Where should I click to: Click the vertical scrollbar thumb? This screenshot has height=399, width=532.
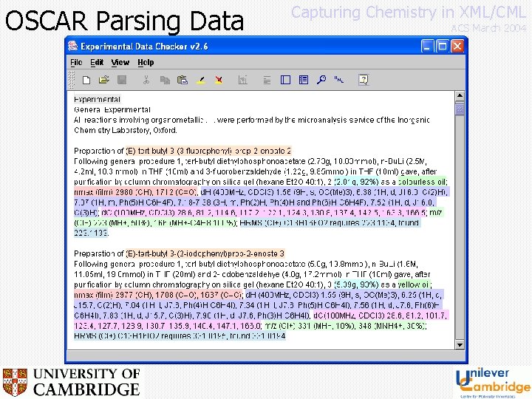(x=460, y=109)
